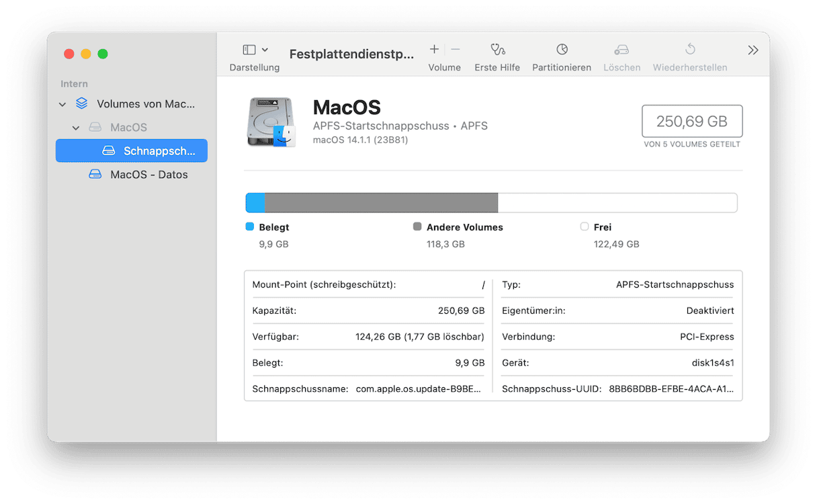Screen dimensions: 817x504
Task: Click the Eigentümer:in Deaktiviert value
Action: point(710,311)
